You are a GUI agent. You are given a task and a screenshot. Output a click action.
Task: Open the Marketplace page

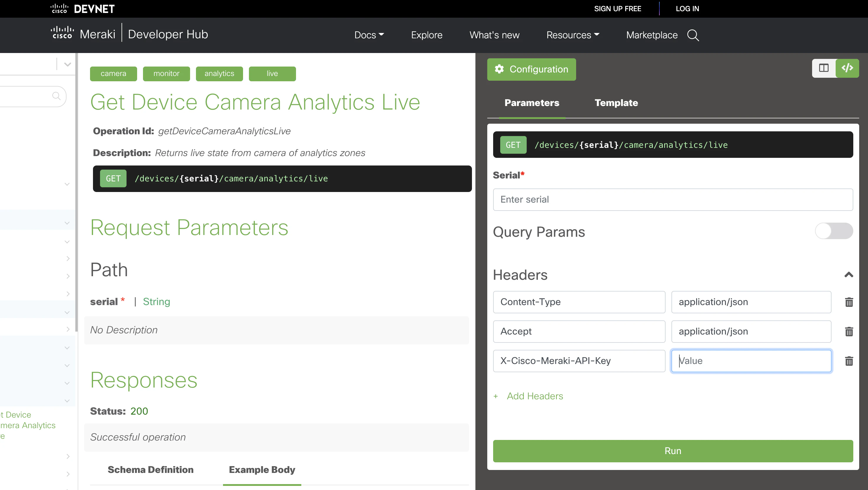coord(651,35)
